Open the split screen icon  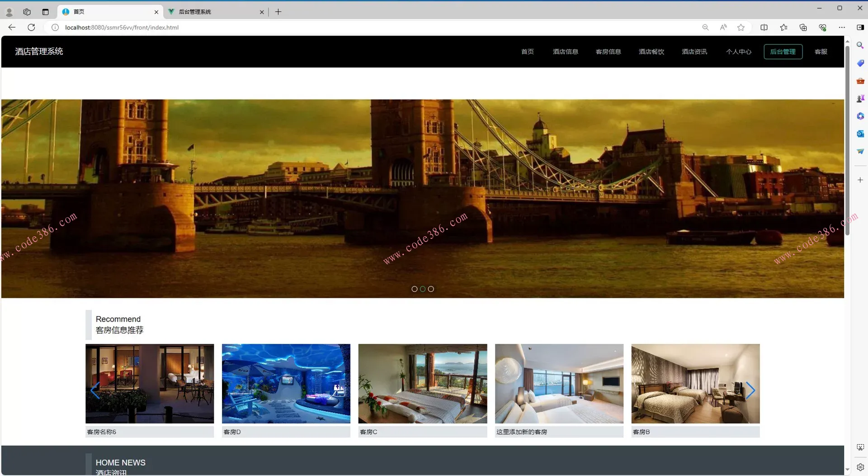point(764,27)
